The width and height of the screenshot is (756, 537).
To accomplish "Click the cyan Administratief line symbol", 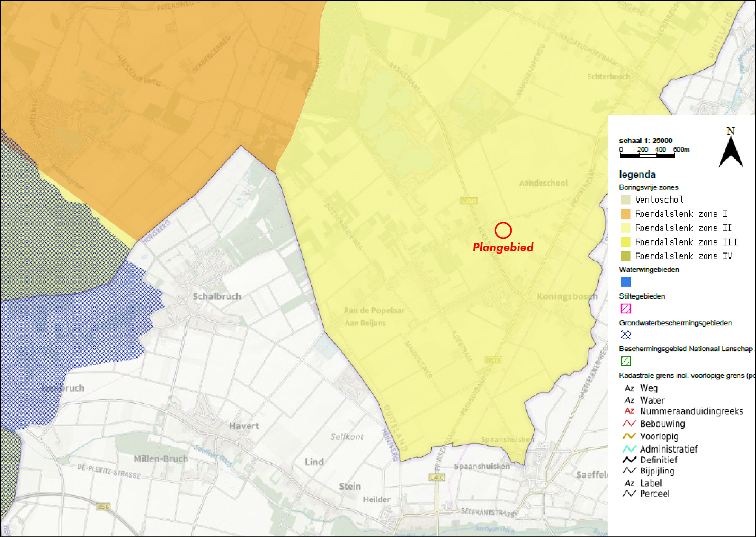I will pyautogui.click(x=629, y=449).
